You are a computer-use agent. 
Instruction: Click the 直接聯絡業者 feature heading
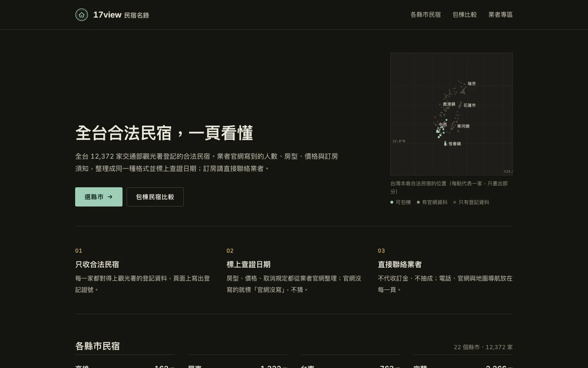(400, 264)
